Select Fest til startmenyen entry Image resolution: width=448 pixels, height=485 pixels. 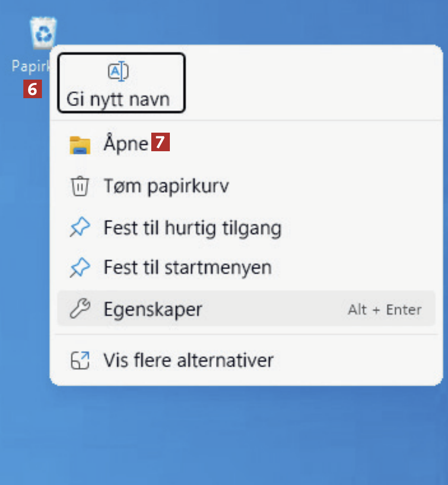[x=246, y=267]
